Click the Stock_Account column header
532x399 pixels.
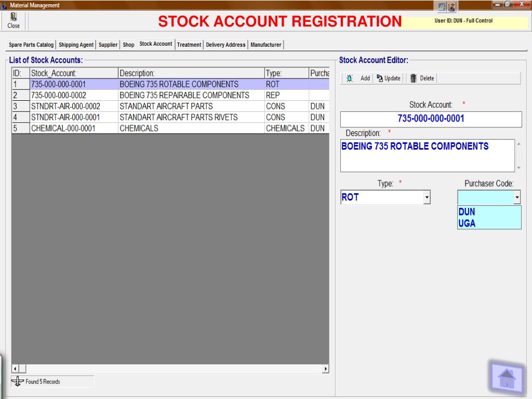pyautogui.click(x=74, y=73)
